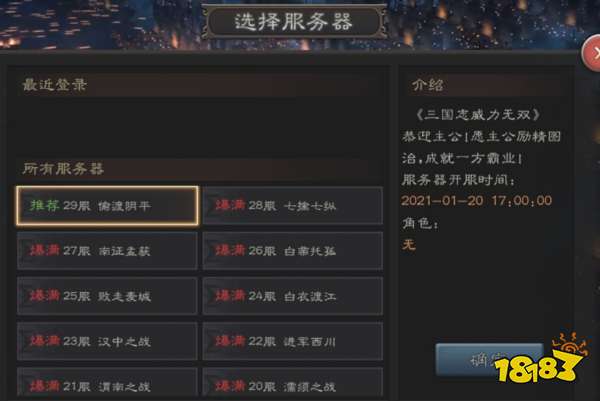The image size is (600, 401).
Task: Pick the 27服 南征孟获 server
Action: pos(107,251)
